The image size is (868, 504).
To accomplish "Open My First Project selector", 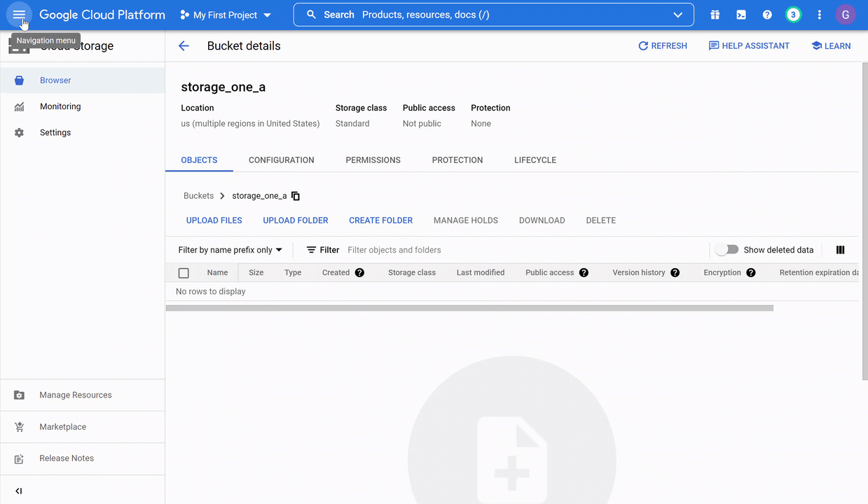I will (x=226, y=15).
